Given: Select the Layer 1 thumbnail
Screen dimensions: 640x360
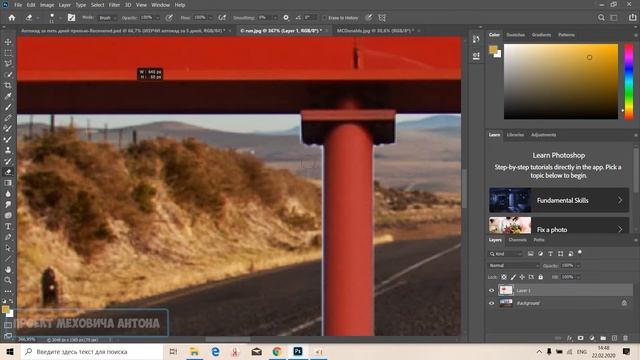Looking at the screenshot, I should click(x=506, y=291).
